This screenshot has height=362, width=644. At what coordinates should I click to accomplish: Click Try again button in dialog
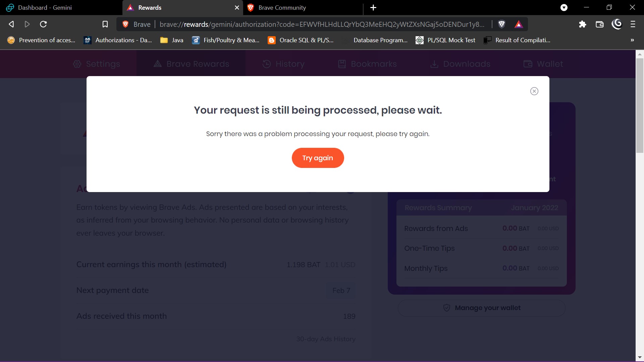click(318, 158)
